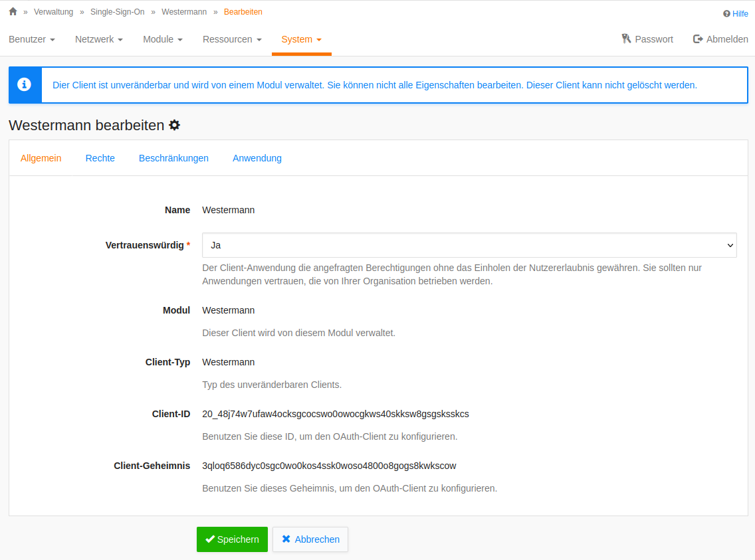Click the Client-Typ value Westermann

pyautogui.click(x=228, y=362)
